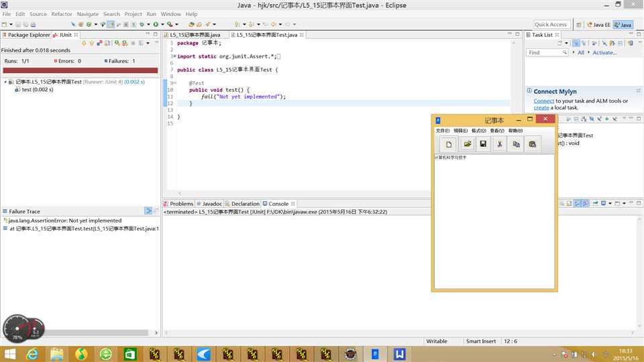Click the Save floppy icon in Notepad toolbar
The height and width of the screenshot is (362, 644).
483,144
